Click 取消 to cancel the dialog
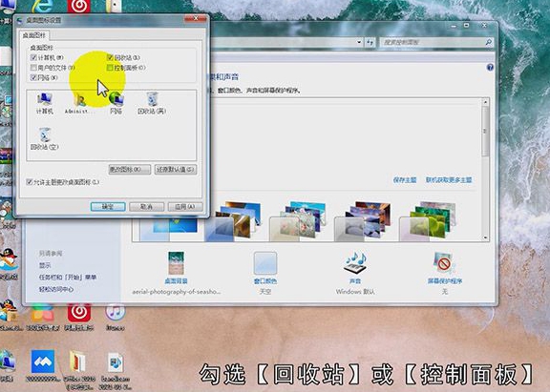Screen dimensions: 550x392 coord(146,207)
